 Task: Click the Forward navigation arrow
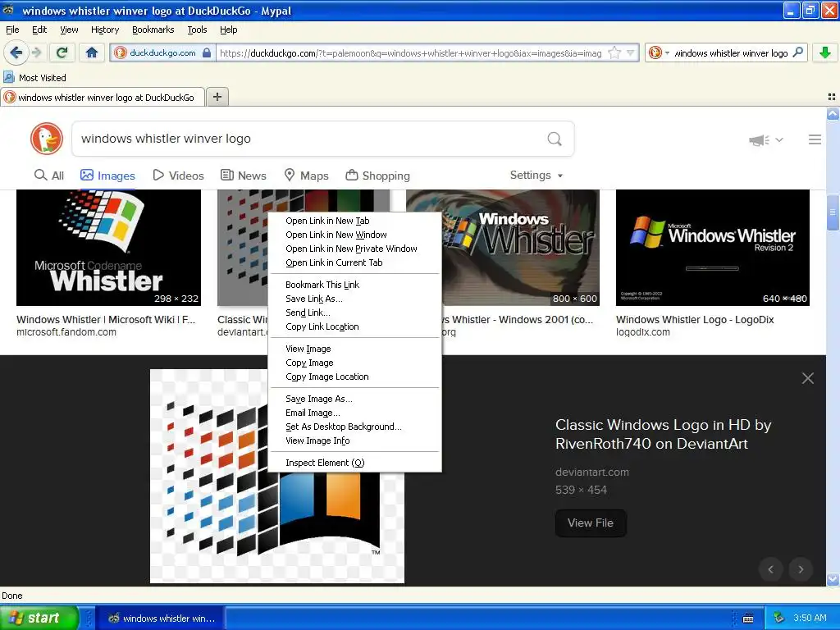(37, 52)
